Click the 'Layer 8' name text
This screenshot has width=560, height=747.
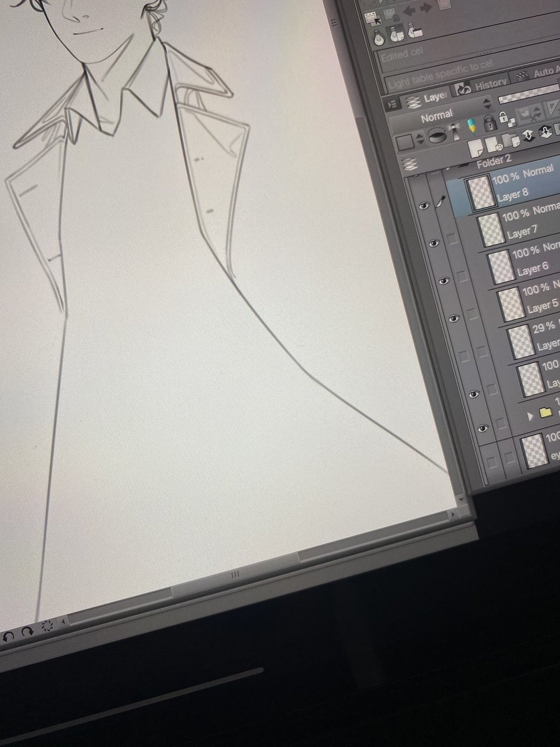pos(513,194)
